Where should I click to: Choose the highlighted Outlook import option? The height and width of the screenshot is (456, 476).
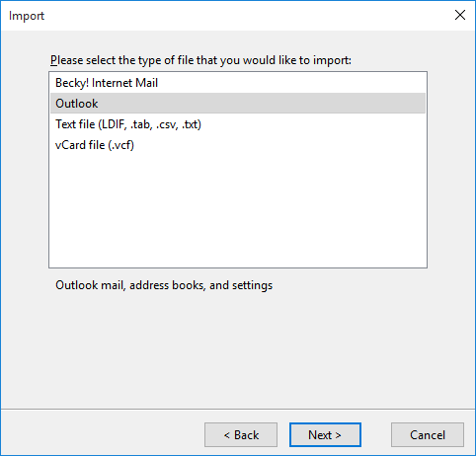(x=238, y=104)
